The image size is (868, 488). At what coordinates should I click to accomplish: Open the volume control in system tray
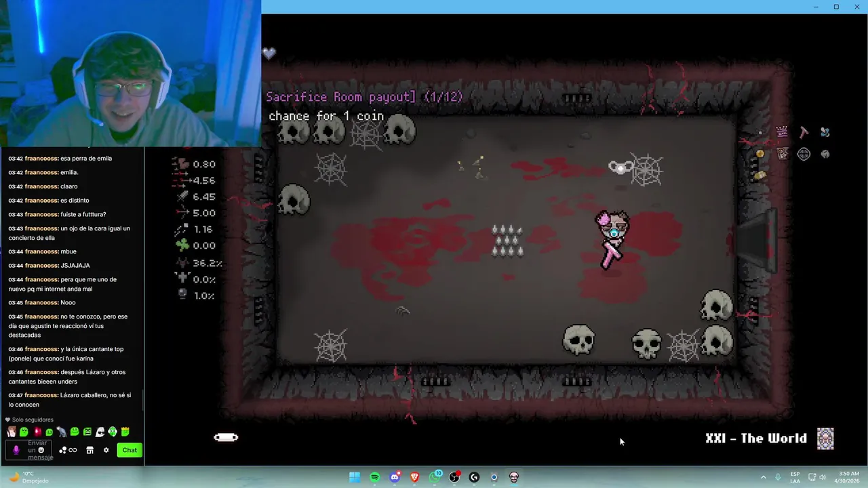tap(823, 477)
